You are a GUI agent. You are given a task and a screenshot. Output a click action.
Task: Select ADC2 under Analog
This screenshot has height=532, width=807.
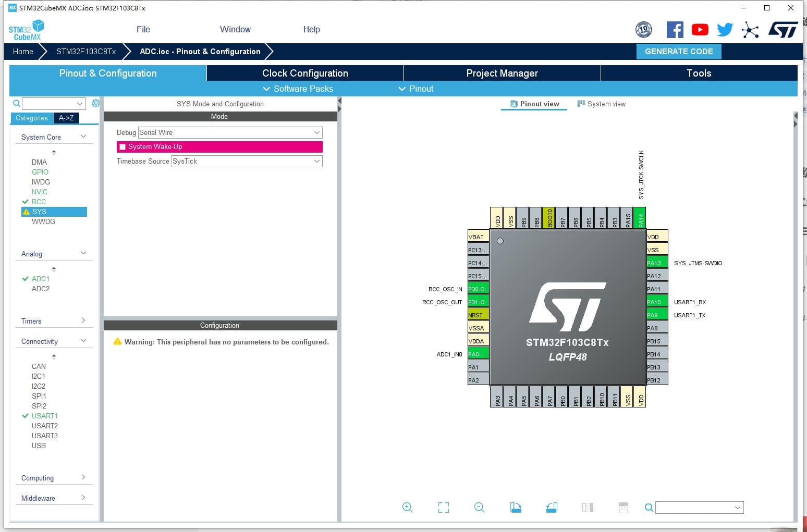pyautogui.click(x=41, y=289)
